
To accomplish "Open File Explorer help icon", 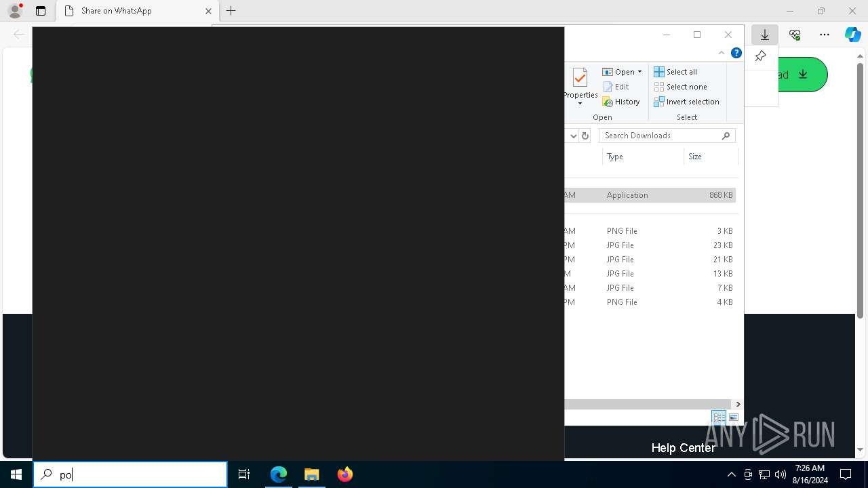I will [736, 53].
